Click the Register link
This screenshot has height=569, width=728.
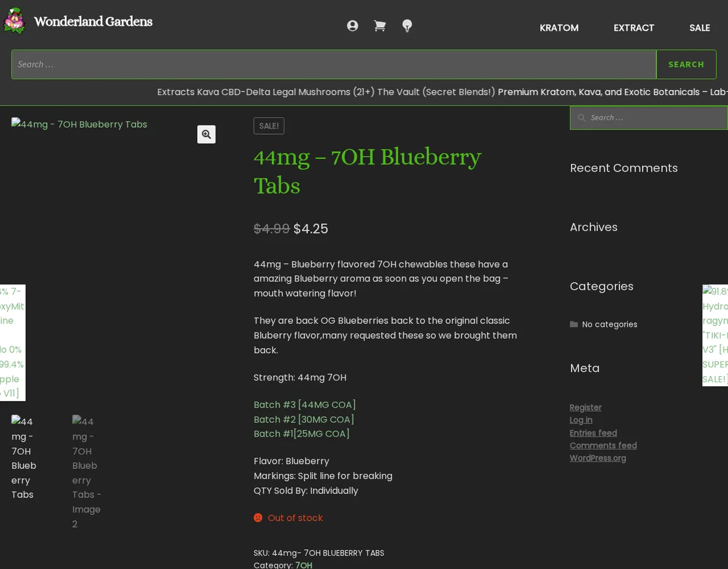[585, 408]
